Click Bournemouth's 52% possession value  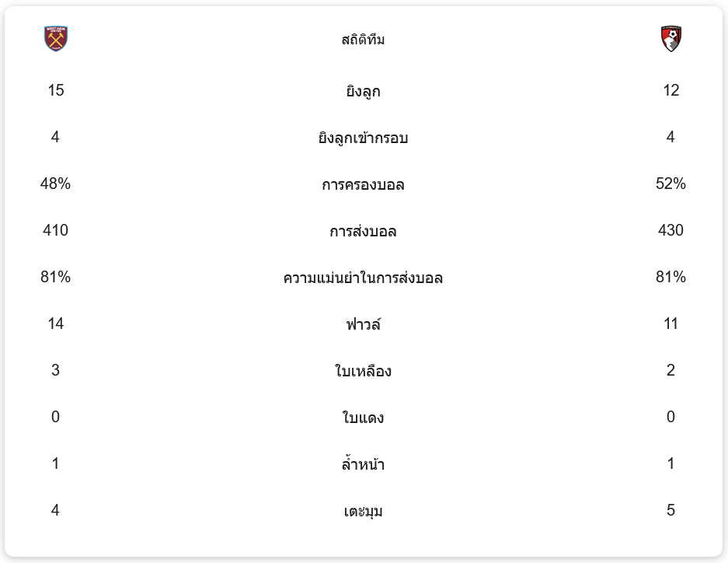point(671,184)
